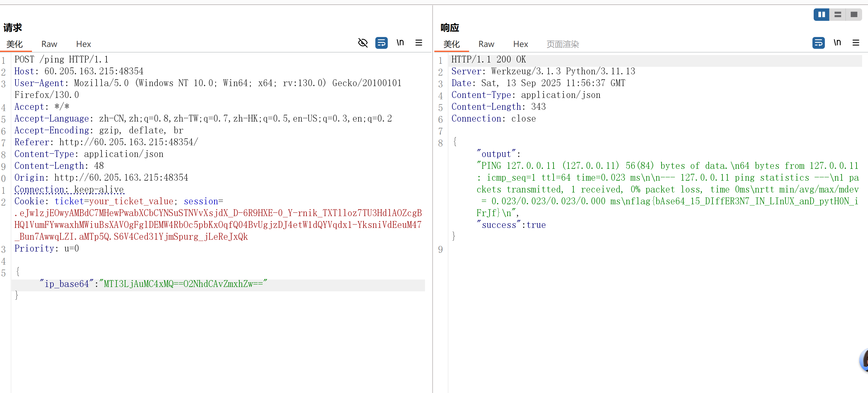Open the response 页面渲染 tab
Viewport: 868px width, 393px height.
563,44
